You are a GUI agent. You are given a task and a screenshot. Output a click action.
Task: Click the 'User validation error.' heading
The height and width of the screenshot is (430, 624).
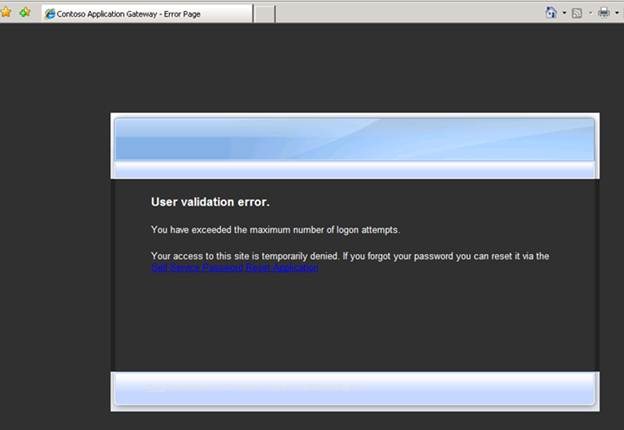[x=210, y=202]
